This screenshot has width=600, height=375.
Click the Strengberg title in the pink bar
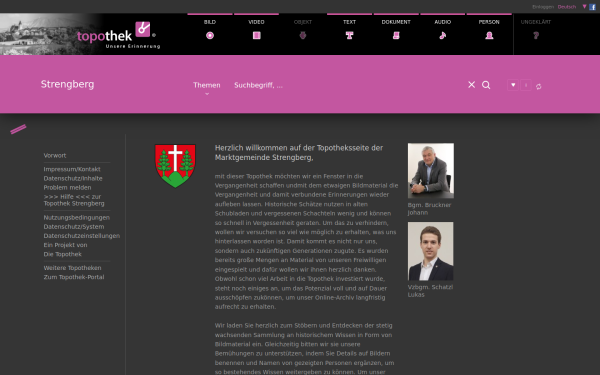point(67,84)
